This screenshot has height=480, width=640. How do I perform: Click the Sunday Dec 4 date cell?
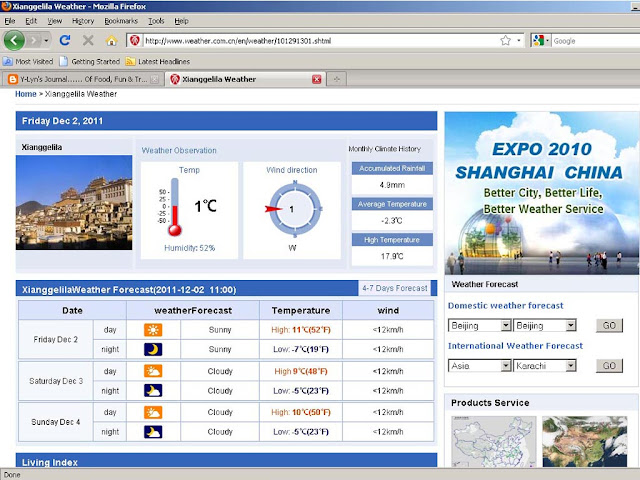(56, 422)
